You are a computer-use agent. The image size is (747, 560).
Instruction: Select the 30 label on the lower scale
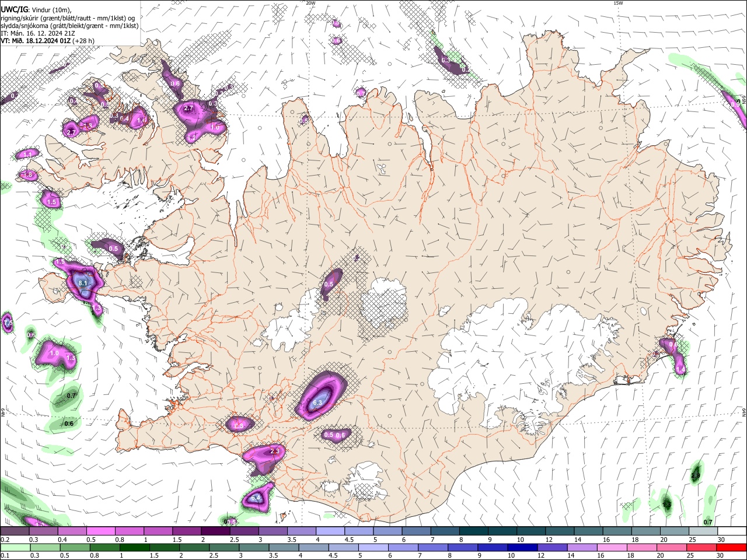coord(720,556)
